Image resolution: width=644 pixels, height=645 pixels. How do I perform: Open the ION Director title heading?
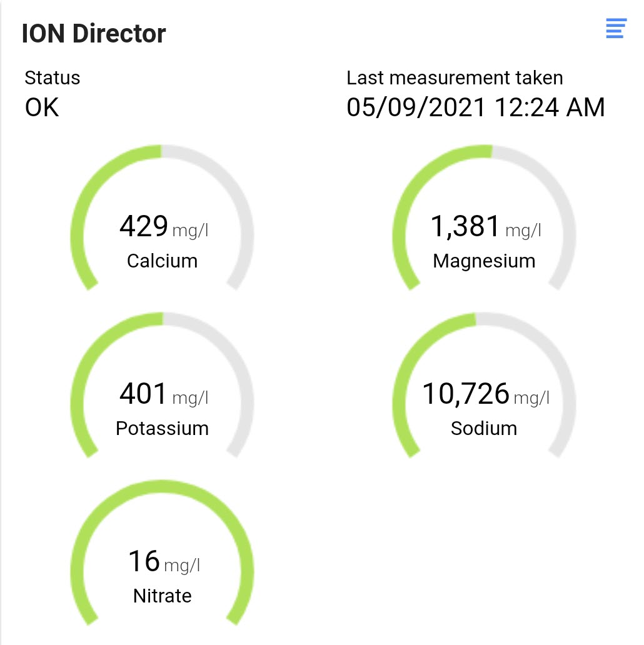point(94,33)
